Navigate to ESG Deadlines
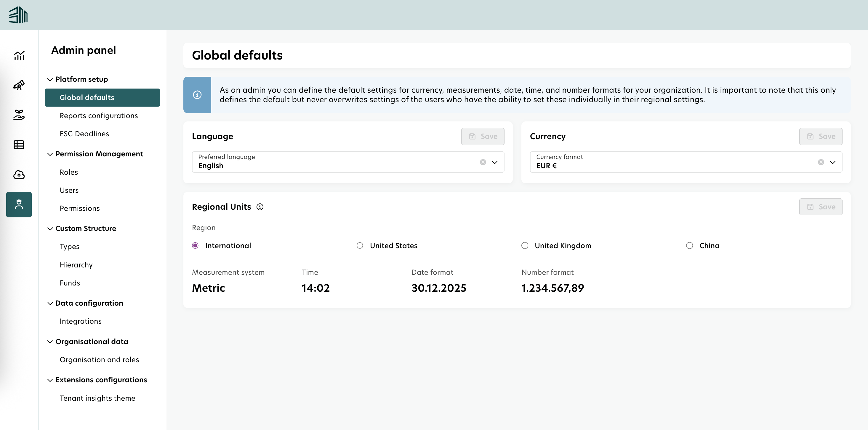 pyautogui.click(x=84, y=134)
